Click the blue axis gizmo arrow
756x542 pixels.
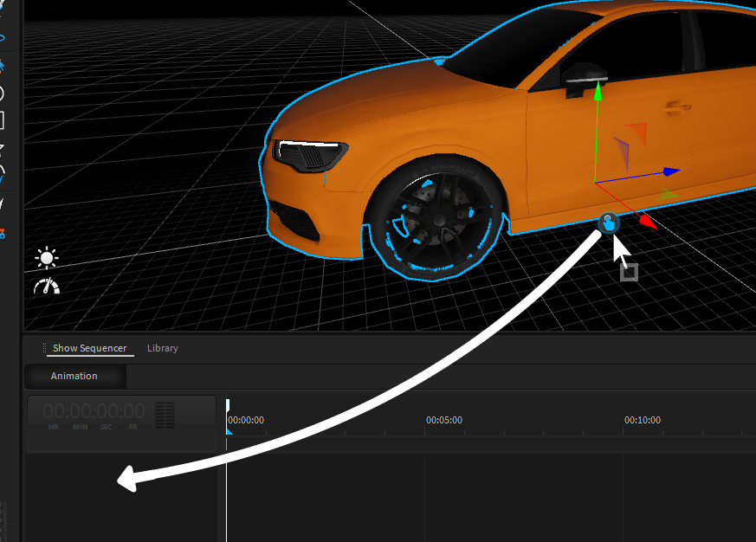pos(668,172)
